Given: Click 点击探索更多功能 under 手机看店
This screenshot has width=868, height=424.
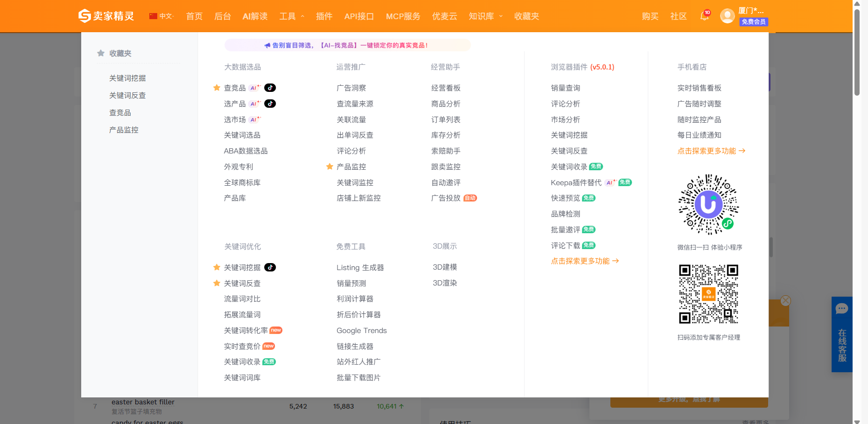Looking at the screenshot, I should tap(711, 151).
